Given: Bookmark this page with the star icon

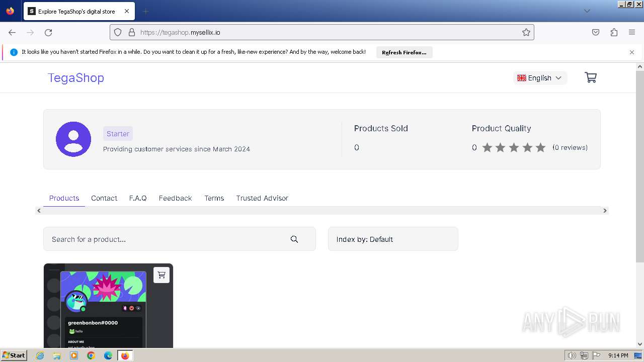Looking at the screenshot, I should pos(526,32).
